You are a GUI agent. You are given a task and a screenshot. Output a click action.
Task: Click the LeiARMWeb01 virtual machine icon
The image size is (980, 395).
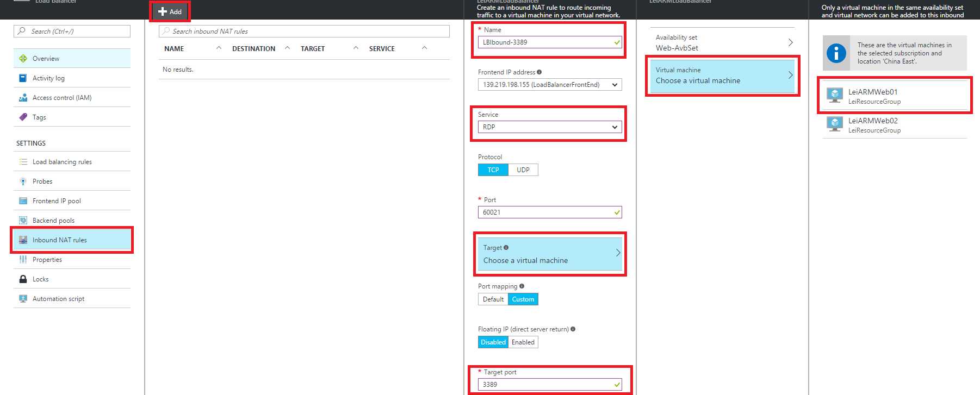point(834,95)
